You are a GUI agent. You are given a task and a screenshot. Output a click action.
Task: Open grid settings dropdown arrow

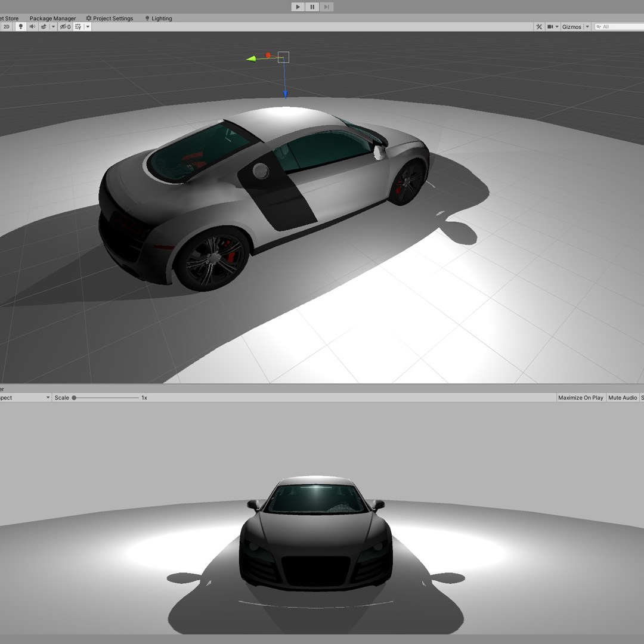pos(88,27)
